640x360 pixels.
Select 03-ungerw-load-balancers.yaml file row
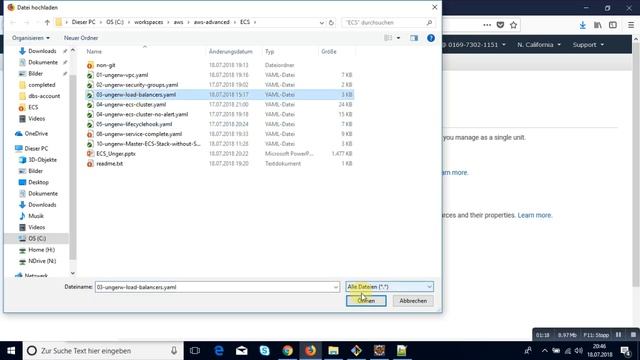tap(219, 95)
